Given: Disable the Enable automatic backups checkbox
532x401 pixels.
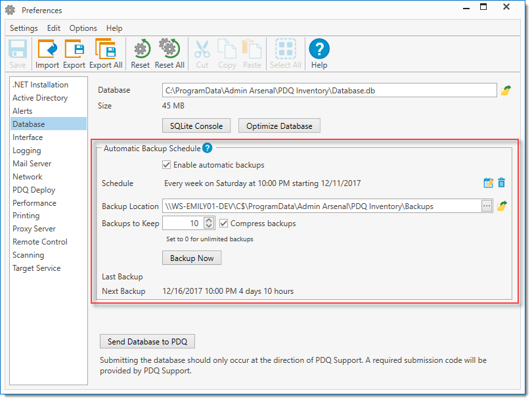Looking at the screenshot, I should coord(167,165).
